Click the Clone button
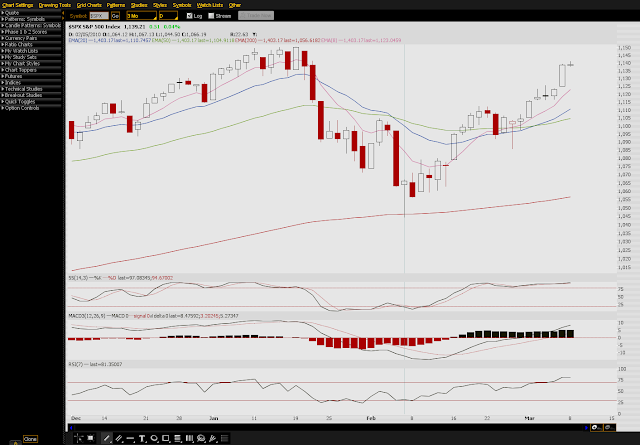This screenshot has height=445, width=640. (x=30, y=439)
